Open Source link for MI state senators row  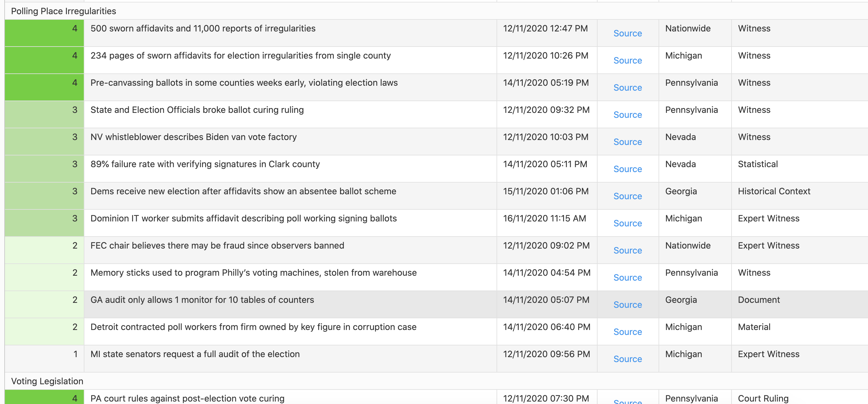pyautogui.click(x=627, y=359)
